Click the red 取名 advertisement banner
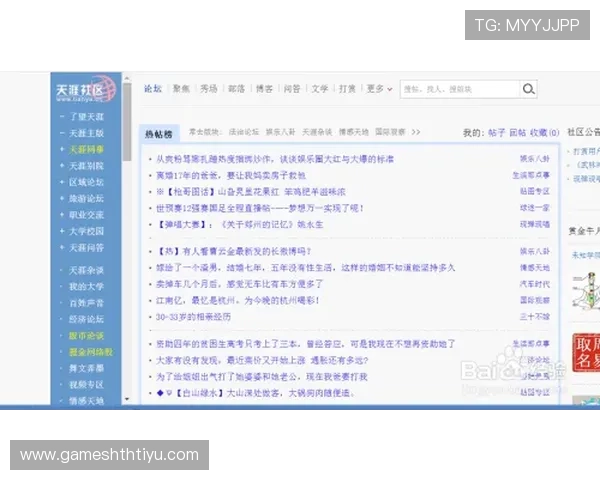 pos(586,352)
